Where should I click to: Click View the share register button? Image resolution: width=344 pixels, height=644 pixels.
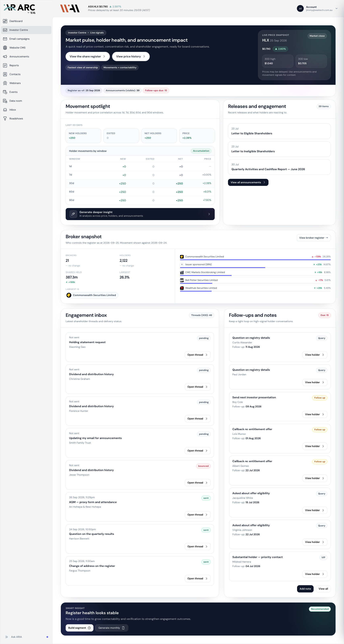[x=87, y=57]
